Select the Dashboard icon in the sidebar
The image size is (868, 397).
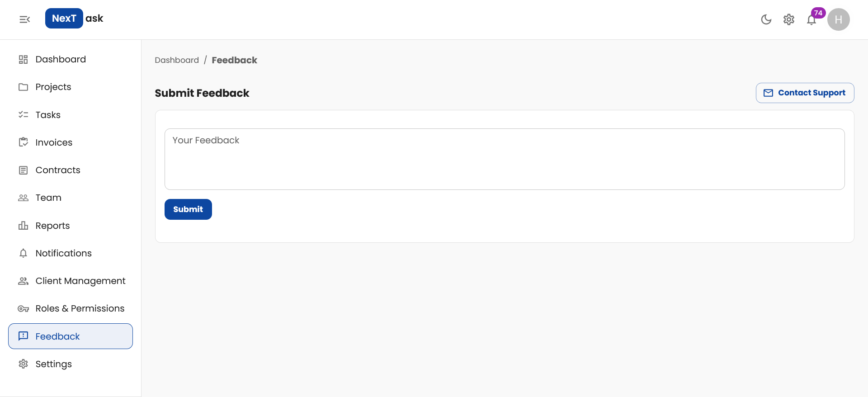(x=24, y=59)
